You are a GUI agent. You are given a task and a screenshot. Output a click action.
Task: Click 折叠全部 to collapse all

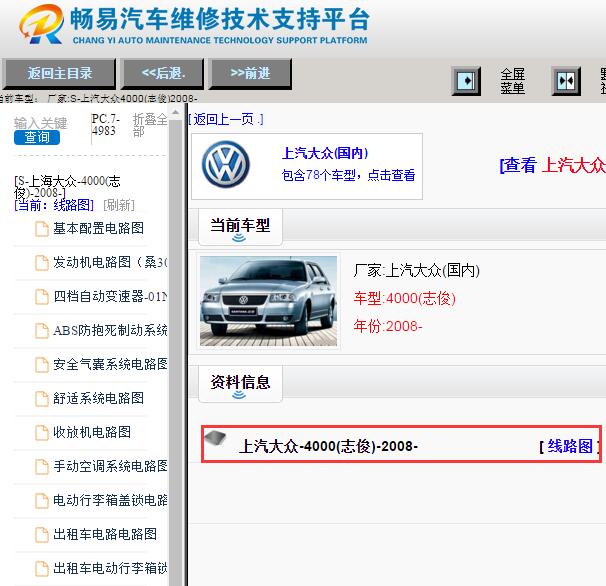[150, 125]
